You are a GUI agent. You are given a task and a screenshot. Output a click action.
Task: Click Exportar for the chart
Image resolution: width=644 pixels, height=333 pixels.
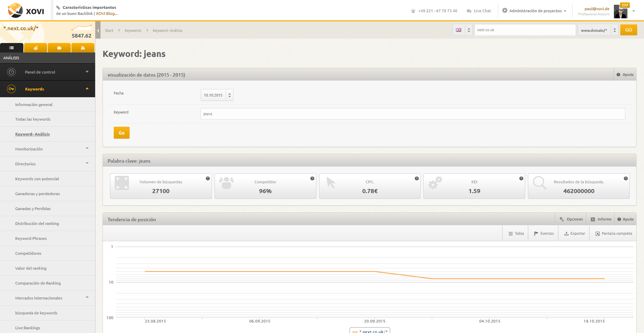click(574, 233)
